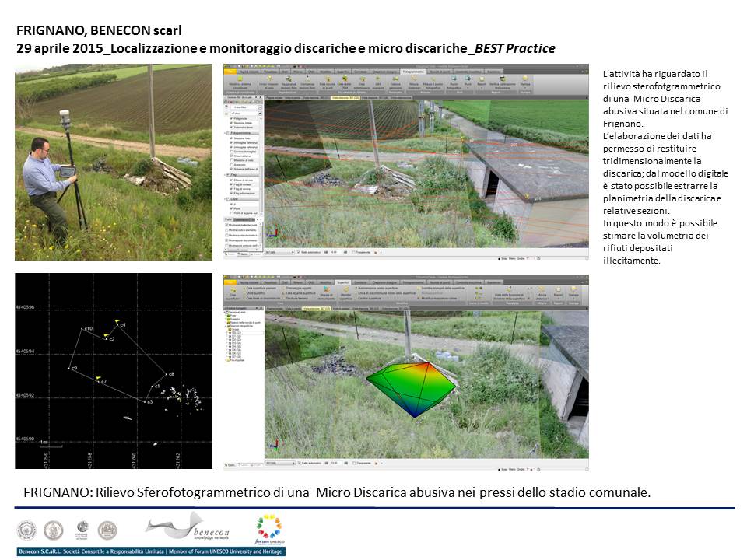Open Corridoio tab in Superfici window

tap(360, 282)
